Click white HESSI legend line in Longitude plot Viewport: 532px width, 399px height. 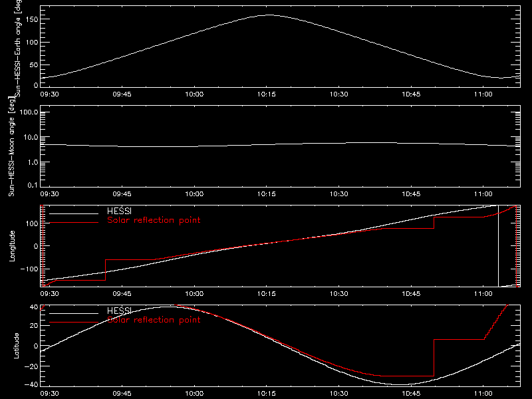coord(74,213)
